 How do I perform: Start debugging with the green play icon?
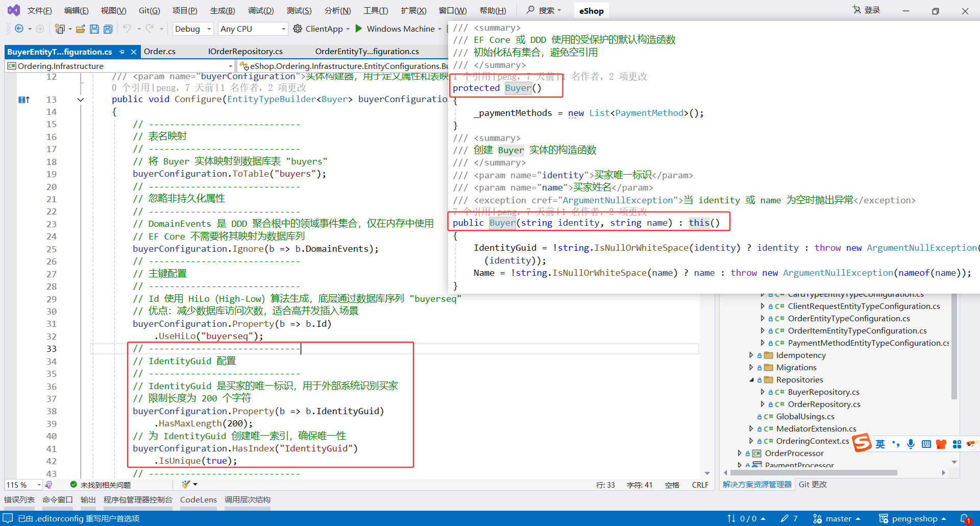[359, 29]
